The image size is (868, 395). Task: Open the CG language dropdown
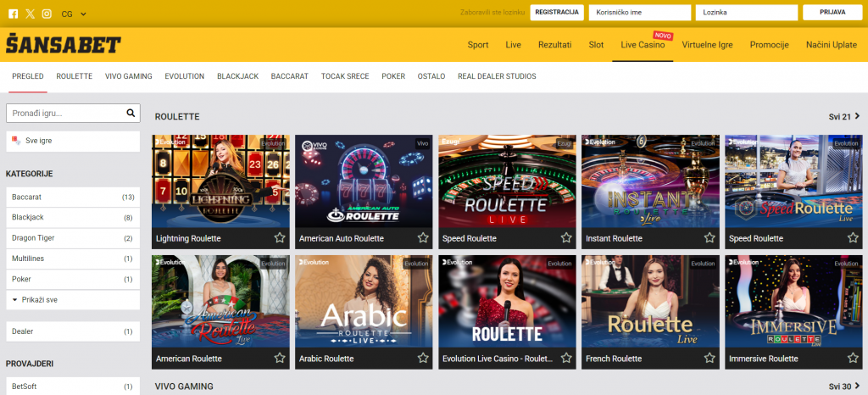[x=74, y=14]
